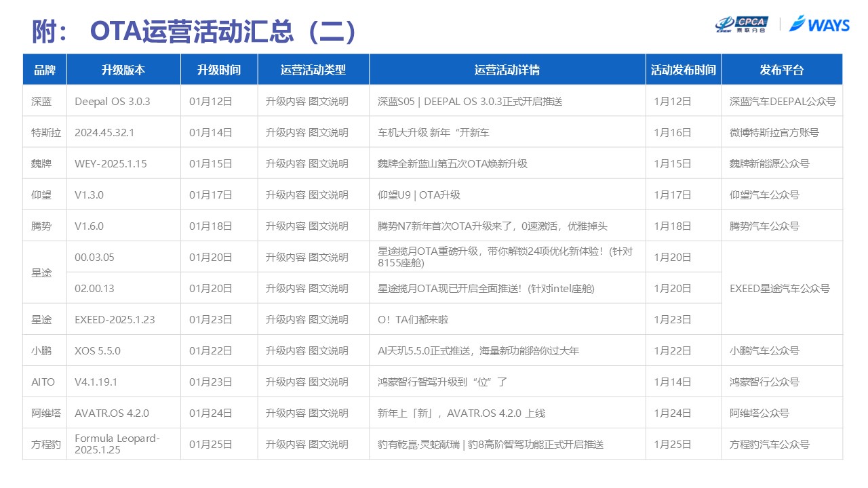The image size is (868, 488).
Task: Click publish date 1月16日
Action: (673, 133)
